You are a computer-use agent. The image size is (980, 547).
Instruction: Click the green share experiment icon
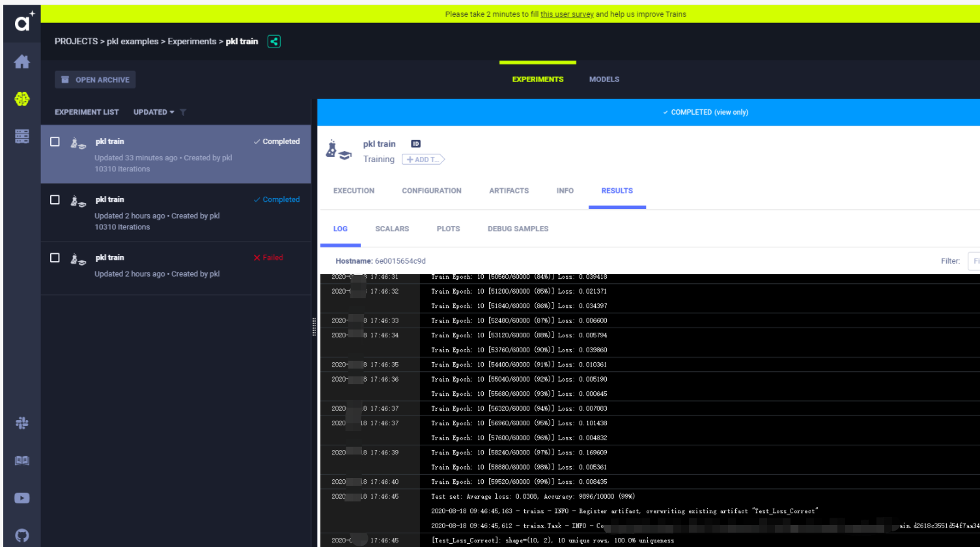click(274, 42)
